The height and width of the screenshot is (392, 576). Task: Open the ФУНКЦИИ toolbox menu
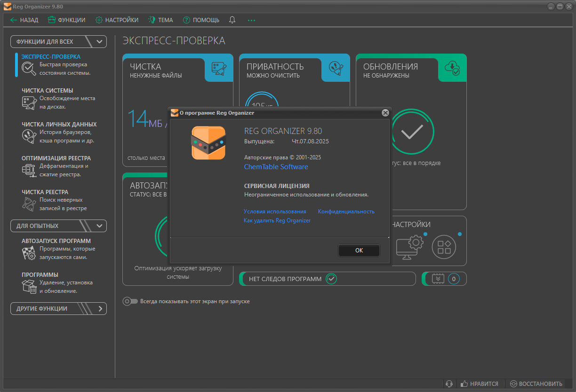(x=66, y=20)
